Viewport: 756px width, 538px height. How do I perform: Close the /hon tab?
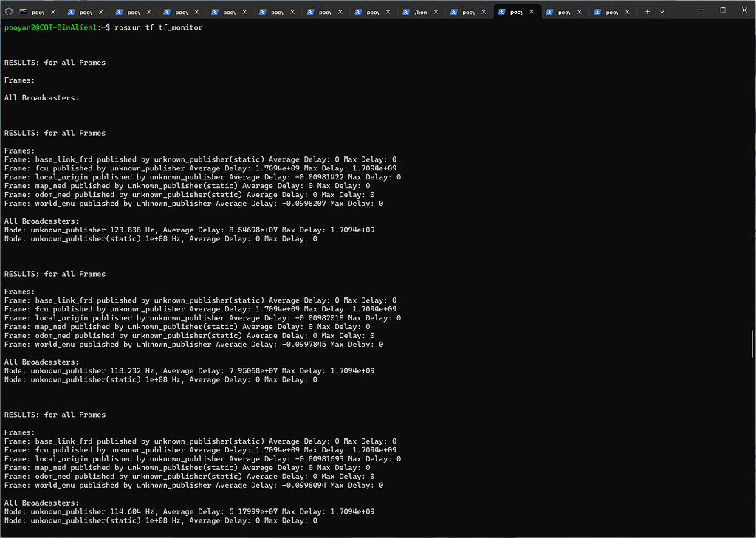[x=436, y=12]
